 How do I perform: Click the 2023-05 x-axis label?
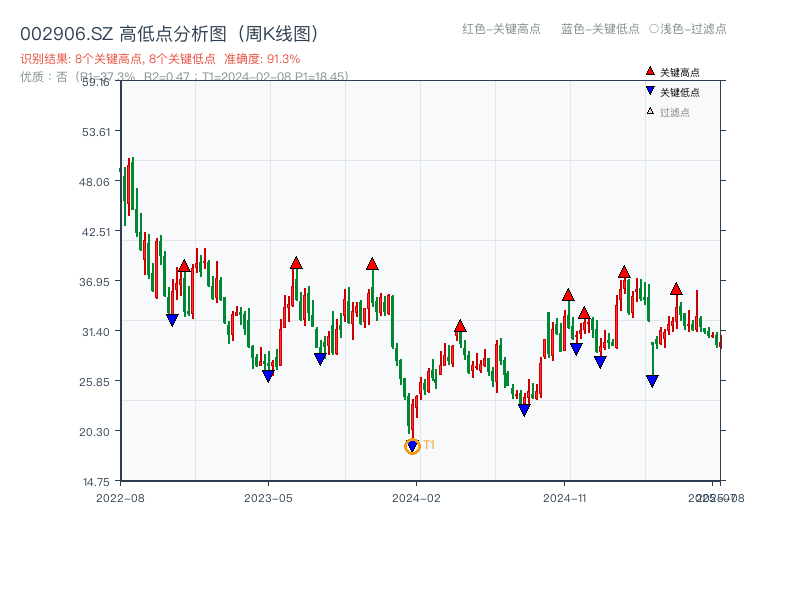tap(268, 498)
